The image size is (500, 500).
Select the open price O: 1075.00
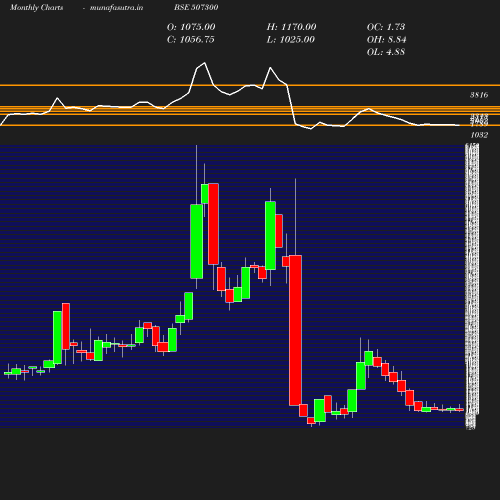point(191,27)
